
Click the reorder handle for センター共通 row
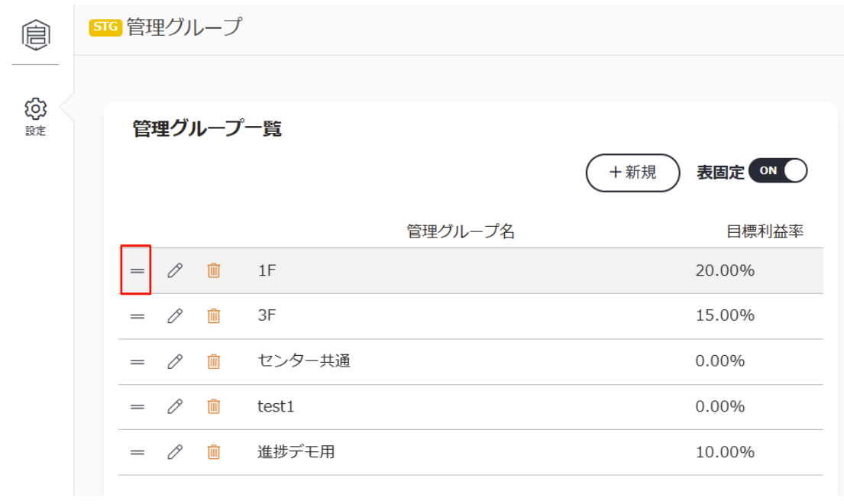coord(137,362)
